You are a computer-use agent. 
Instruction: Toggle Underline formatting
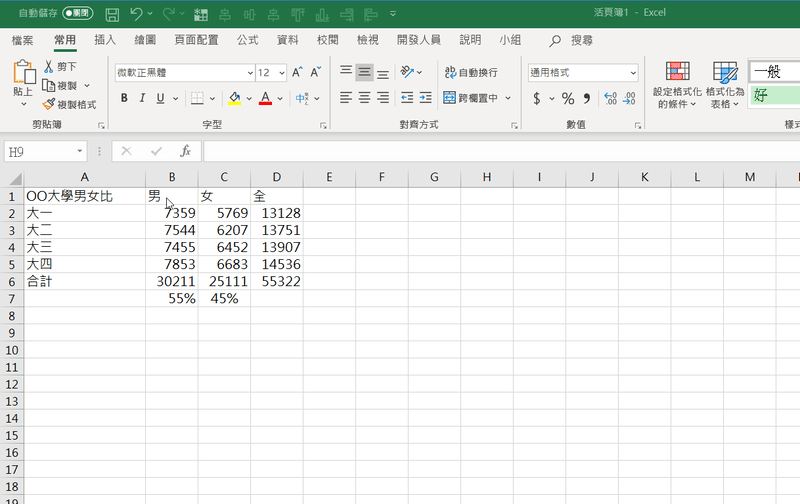click(160, 98)
